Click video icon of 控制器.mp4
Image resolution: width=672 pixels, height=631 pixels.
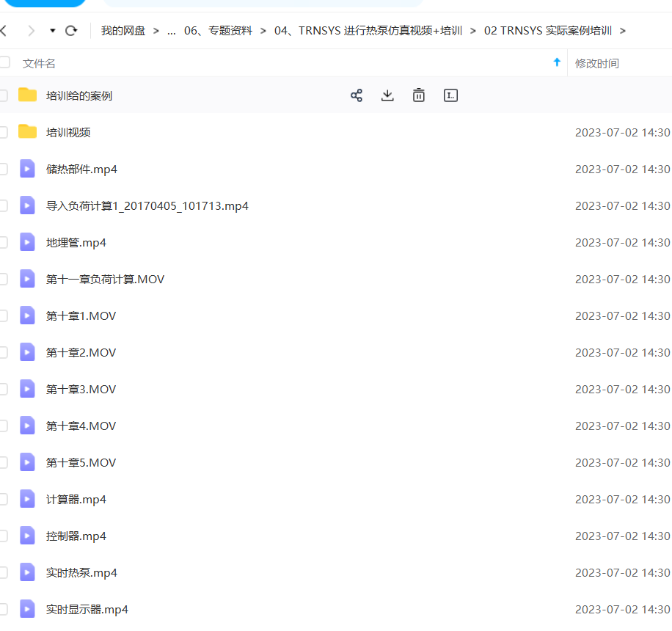[x=27, y=536]
